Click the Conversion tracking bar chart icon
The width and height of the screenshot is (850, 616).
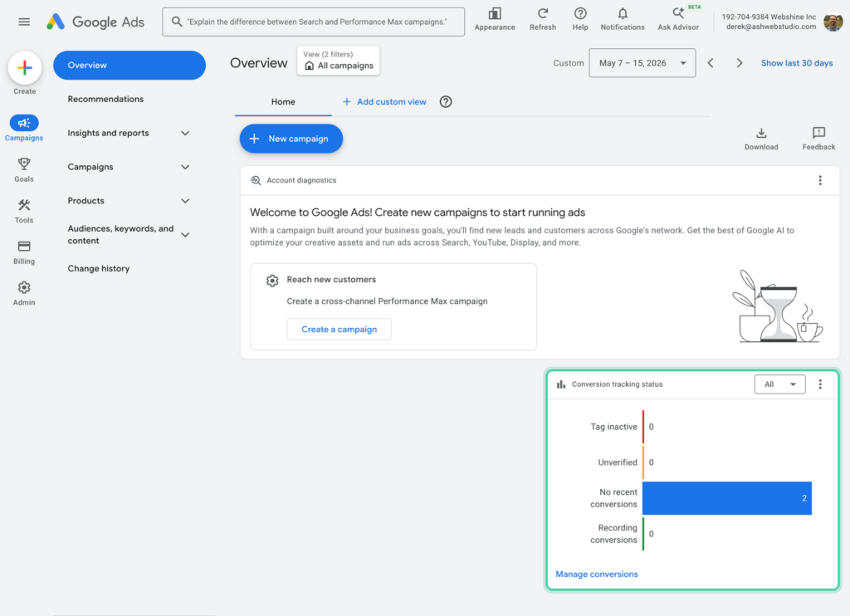point(561,384)
